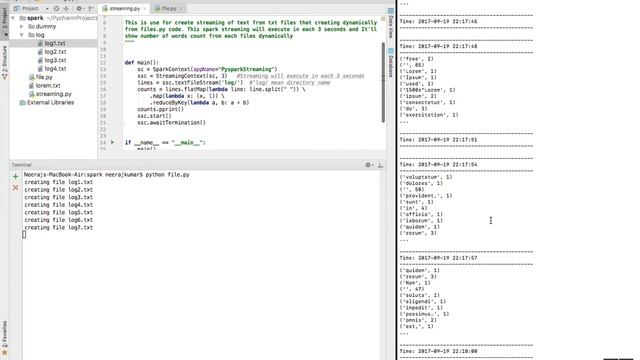The image size is (640, 360).
Task: Expand the dummy folder
Action: pos(22,27)
